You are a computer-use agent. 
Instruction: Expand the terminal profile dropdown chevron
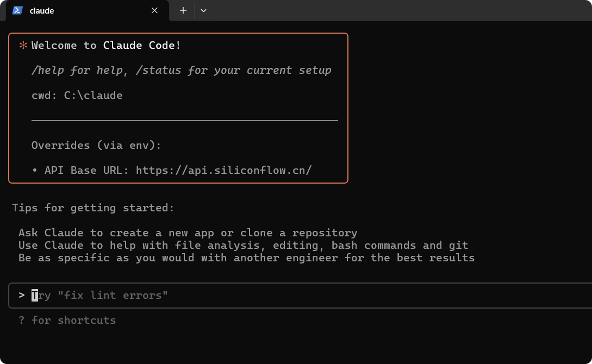[203, 10]
